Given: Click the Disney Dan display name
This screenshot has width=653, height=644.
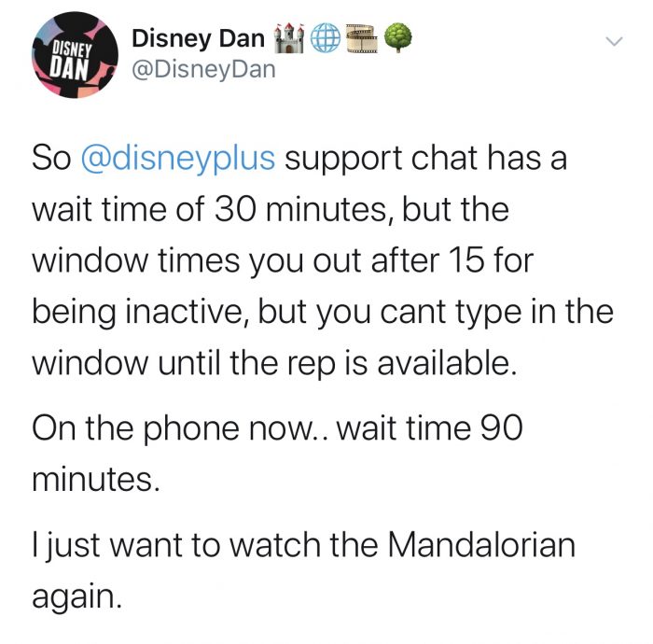Looking at the screenshot, I should coord(198,38).
